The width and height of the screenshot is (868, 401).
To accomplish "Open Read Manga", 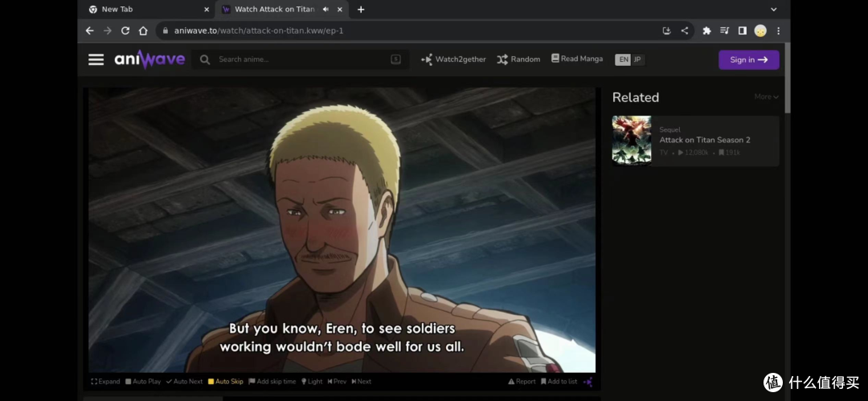I will tap(577, 59).
